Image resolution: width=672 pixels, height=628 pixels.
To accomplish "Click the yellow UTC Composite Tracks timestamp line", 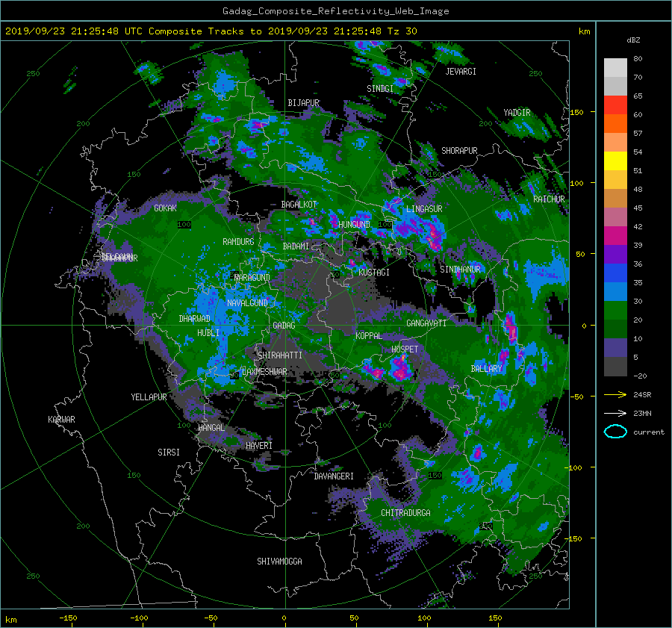I will coord(211,31).
